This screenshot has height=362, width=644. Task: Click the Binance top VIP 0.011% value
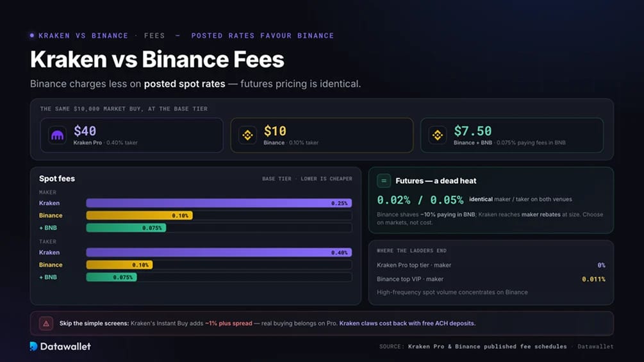tap(593, 279)
